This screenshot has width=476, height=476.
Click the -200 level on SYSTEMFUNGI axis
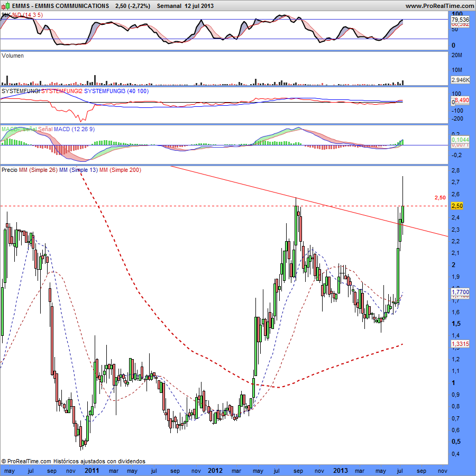pos(457,118)
